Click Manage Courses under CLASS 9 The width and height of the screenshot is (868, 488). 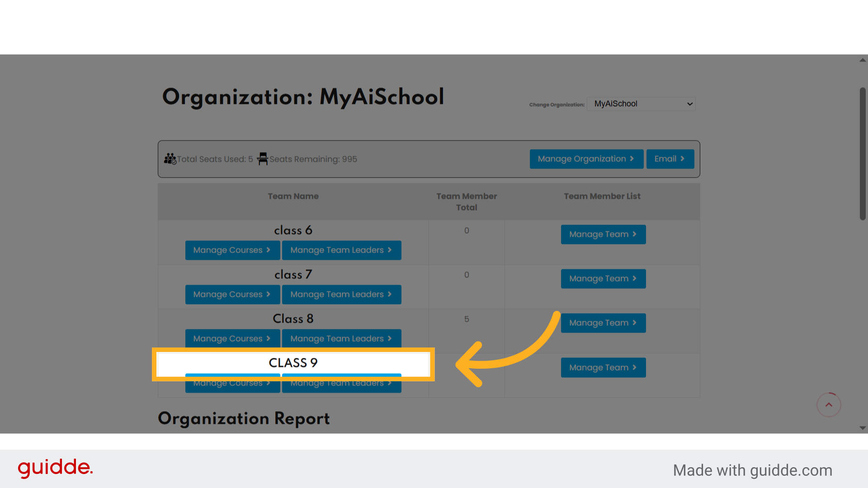(232, 383)
